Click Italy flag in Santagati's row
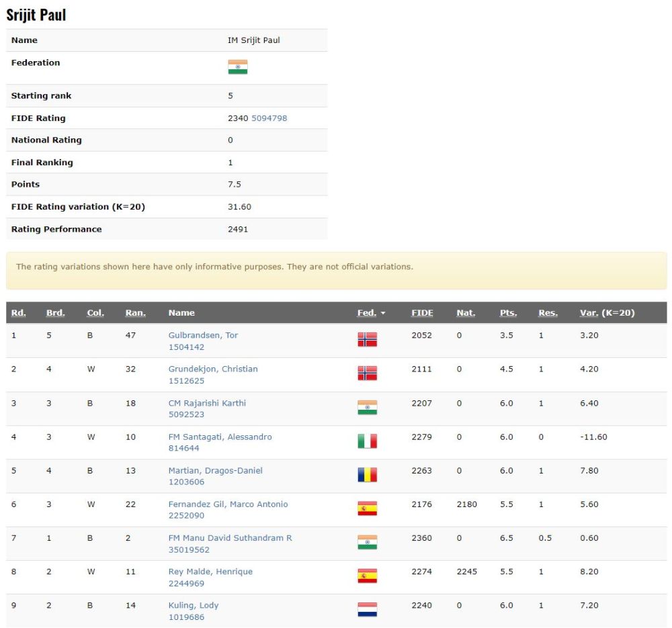This screenshot has height=628, width=672. point(367,441)
